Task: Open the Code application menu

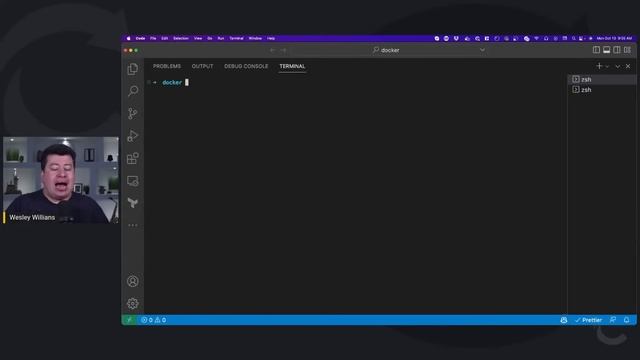Action: tap(140, 38)
